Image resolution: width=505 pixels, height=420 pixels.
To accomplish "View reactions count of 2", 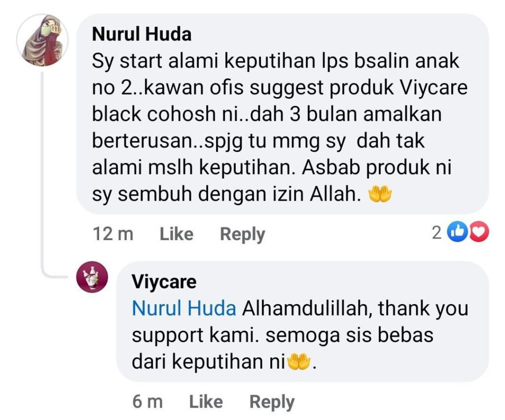I will [x=436, y=232].
